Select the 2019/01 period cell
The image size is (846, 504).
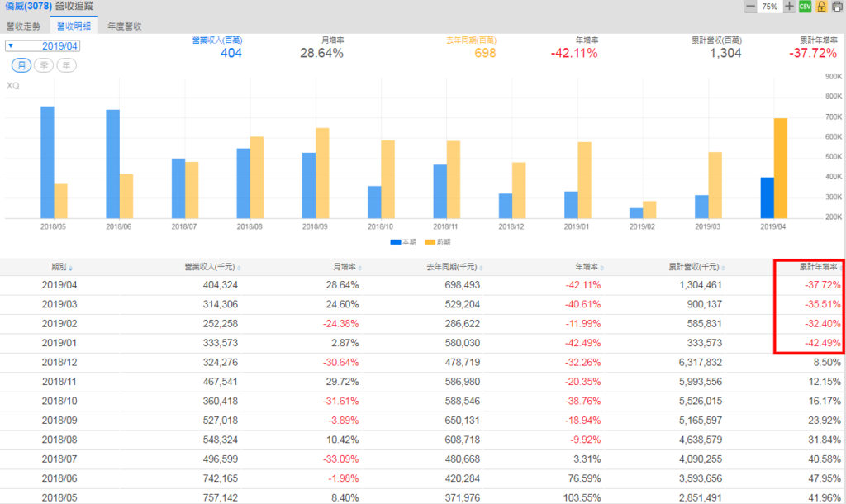(59, 343)
